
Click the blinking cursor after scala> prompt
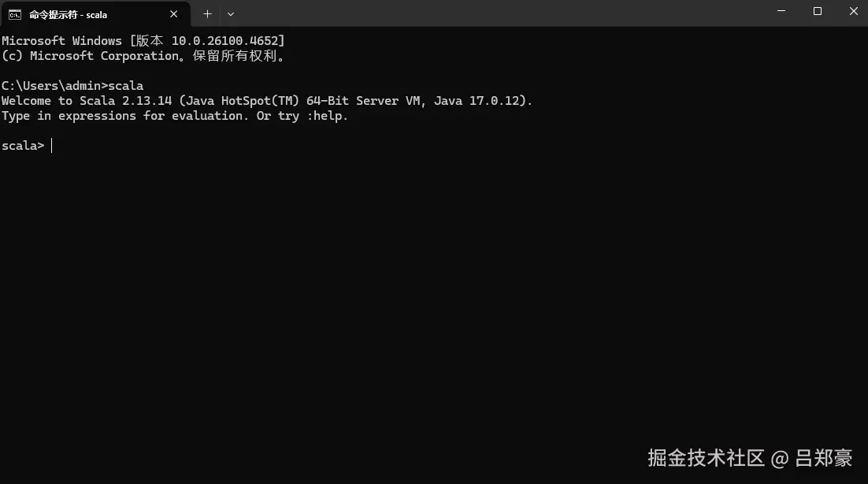point(52,145)
